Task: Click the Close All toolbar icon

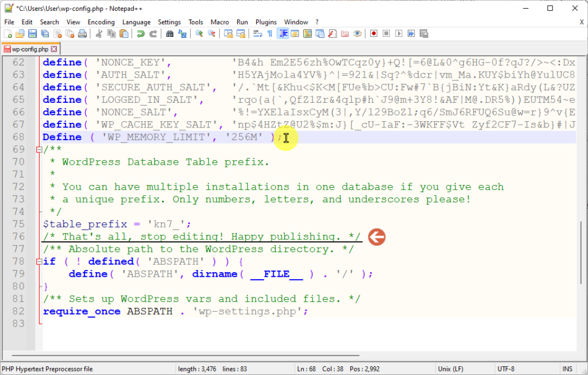Action: [x=70, y=34]
